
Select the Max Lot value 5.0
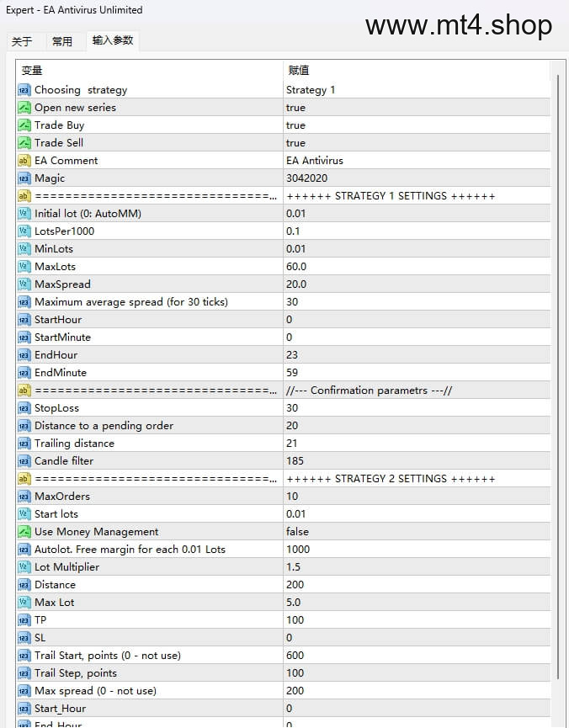pos(294,603)
